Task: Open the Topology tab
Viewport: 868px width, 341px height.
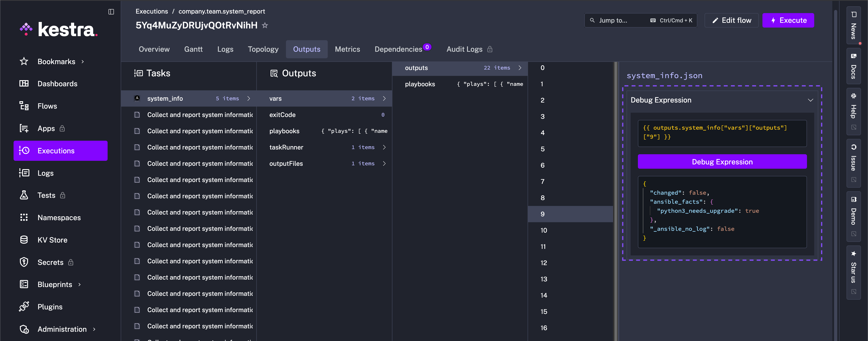Action: point(263,49)
